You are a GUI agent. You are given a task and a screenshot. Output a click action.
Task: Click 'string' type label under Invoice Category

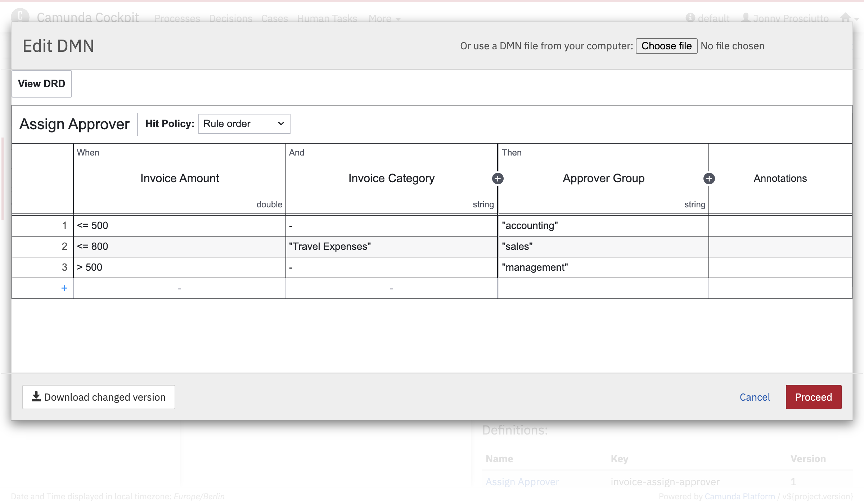coord(483,204)
